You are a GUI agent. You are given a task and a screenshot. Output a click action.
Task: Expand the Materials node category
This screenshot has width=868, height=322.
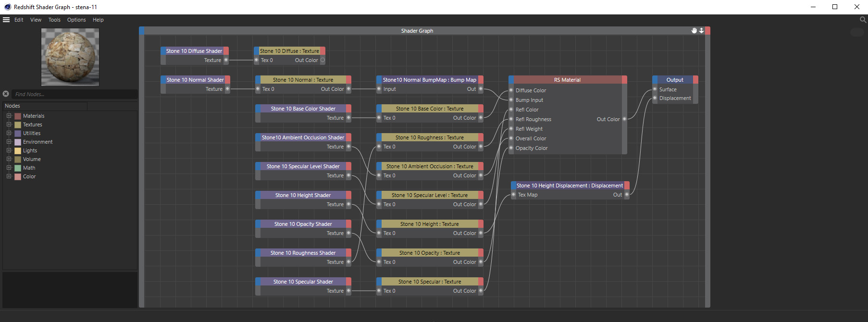9,116
